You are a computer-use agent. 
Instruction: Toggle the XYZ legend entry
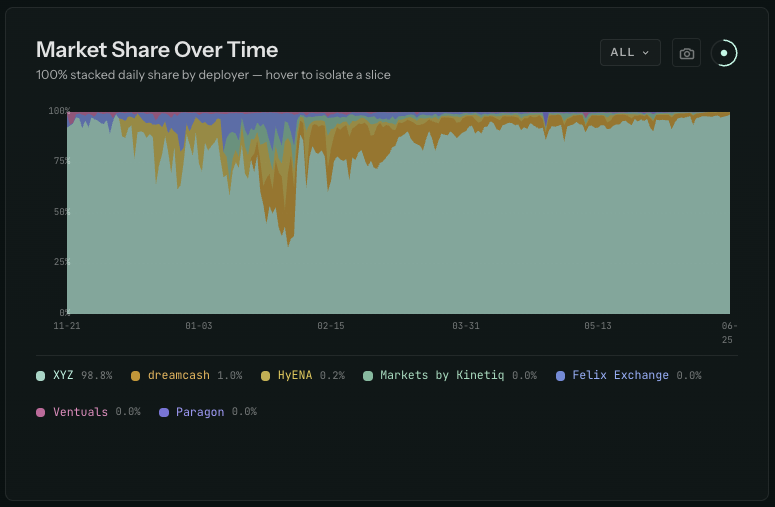[74, 376]
